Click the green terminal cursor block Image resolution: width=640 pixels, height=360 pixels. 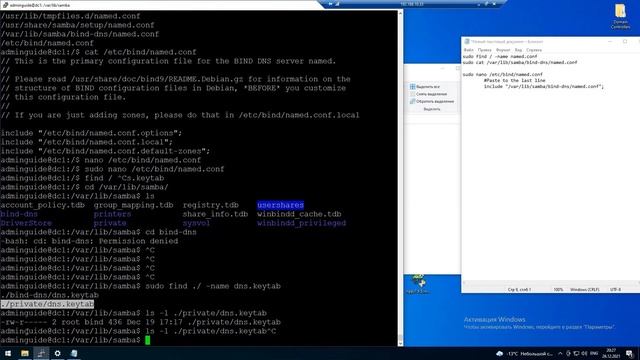coord(148,340)
